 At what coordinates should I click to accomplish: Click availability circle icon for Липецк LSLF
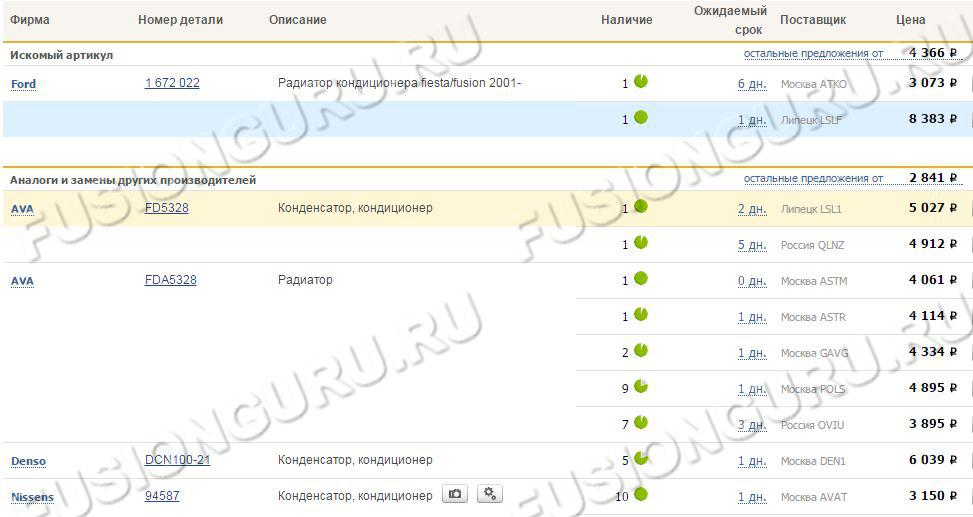641,117
